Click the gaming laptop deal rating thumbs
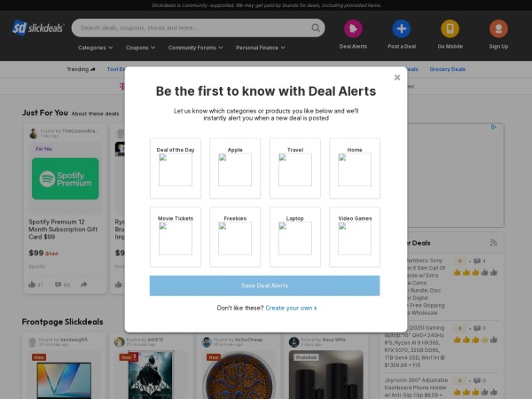 [x=475, y=340]
